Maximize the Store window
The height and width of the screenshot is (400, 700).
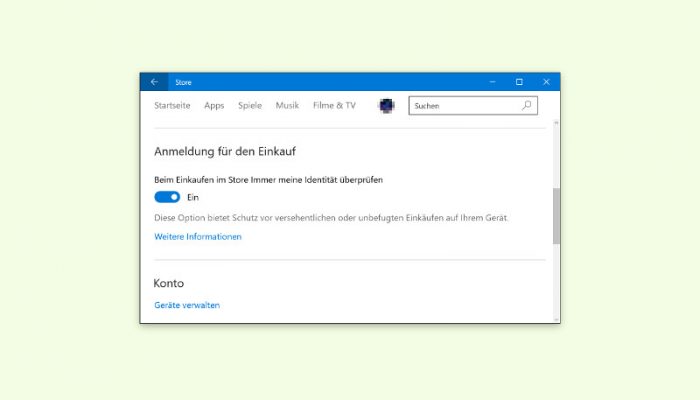[x=519, y=82]
